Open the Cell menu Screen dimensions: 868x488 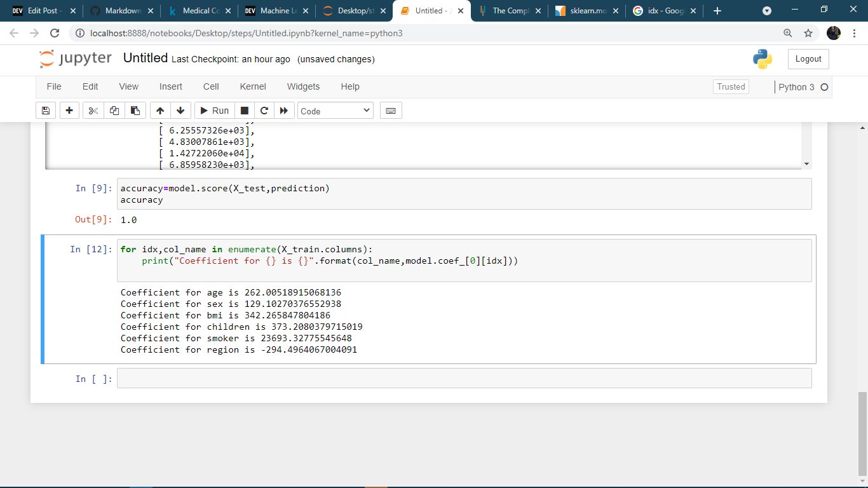pos(211,86)
